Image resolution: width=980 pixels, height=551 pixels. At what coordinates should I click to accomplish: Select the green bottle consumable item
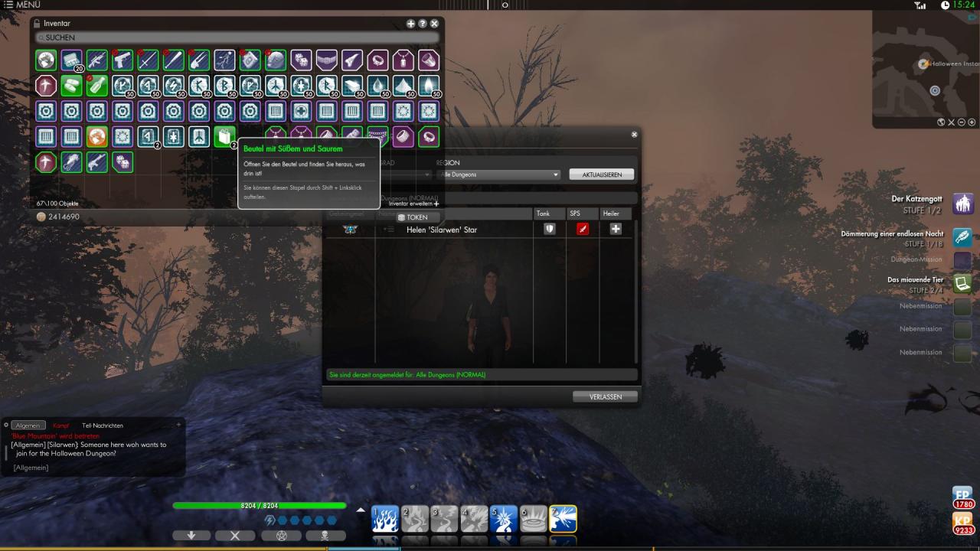[x=96, y=85]
